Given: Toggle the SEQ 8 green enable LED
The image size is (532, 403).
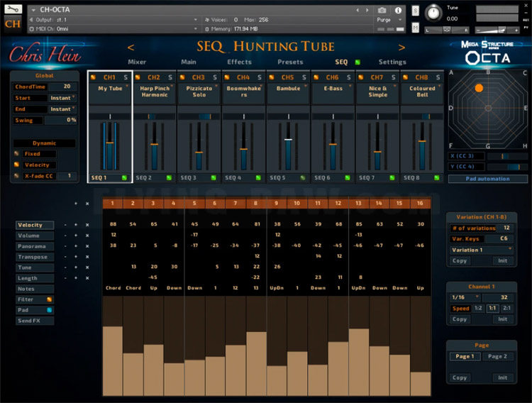Looking at the screenshot, I should point(437,177).
